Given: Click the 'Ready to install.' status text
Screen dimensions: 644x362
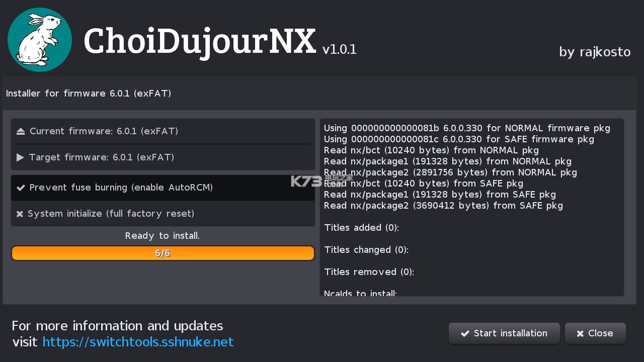Looking at the screenshot, I should click(163, 236).
